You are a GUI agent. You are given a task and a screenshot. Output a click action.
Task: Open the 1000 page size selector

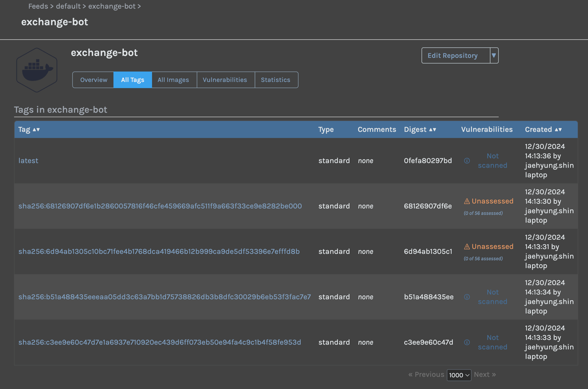[x=459, y=375]
